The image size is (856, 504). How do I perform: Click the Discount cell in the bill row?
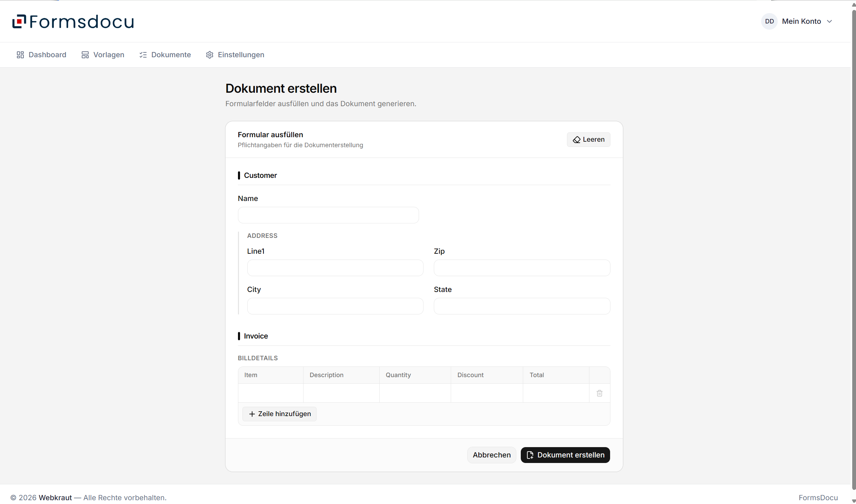pyautogui.click(x=487, y=393)
